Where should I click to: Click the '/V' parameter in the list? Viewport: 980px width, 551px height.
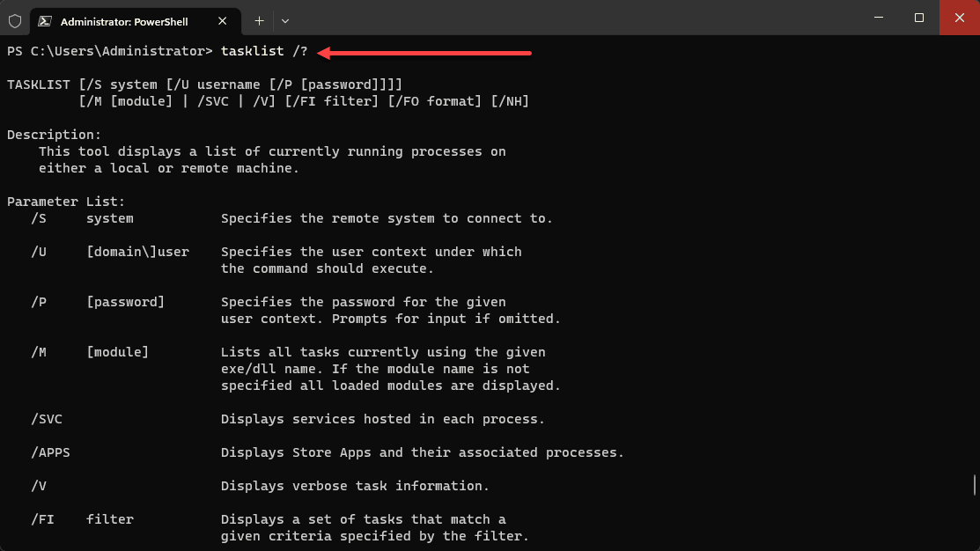coord(39,486)
